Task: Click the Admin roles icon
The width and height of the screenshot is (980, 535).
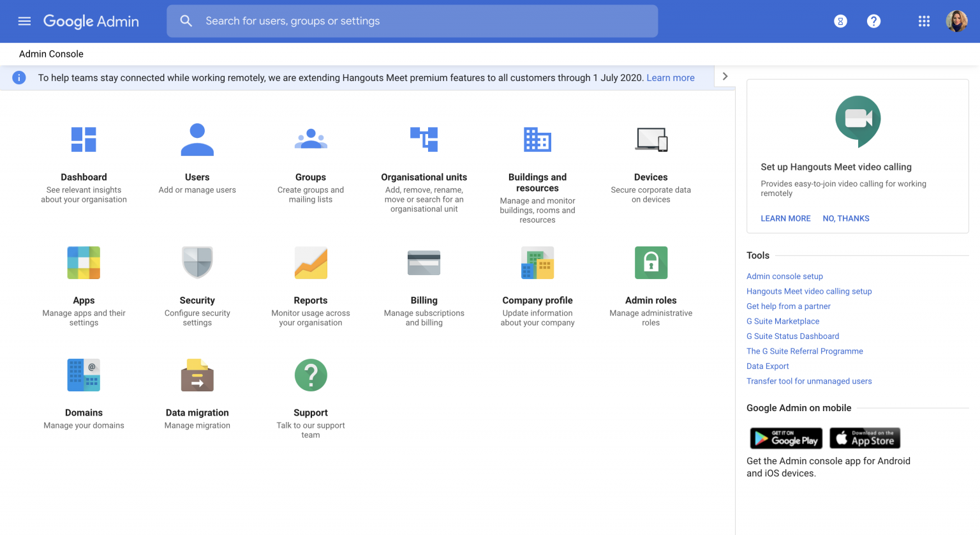Action: tap(651, 262)
